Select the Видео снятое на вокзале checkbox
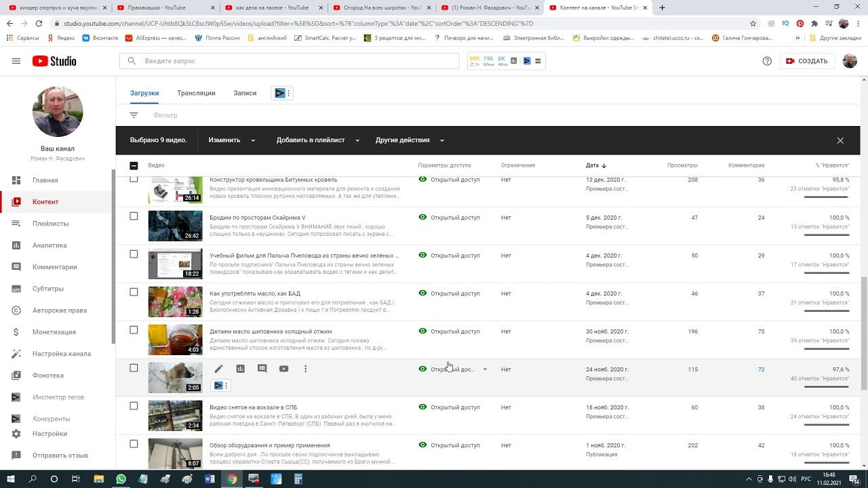 [x=134, y=406]
